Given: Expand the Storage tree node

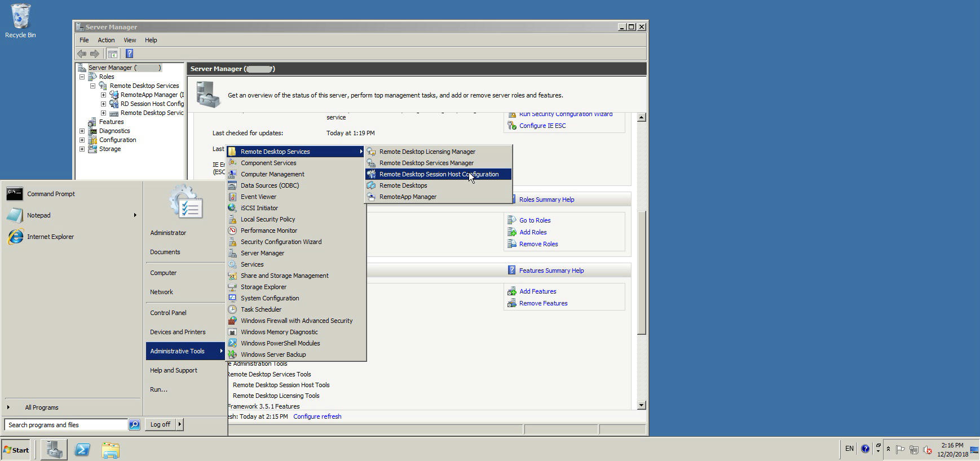Looking at the screenshot, I should pyautogui.click(x=82, y=149).
